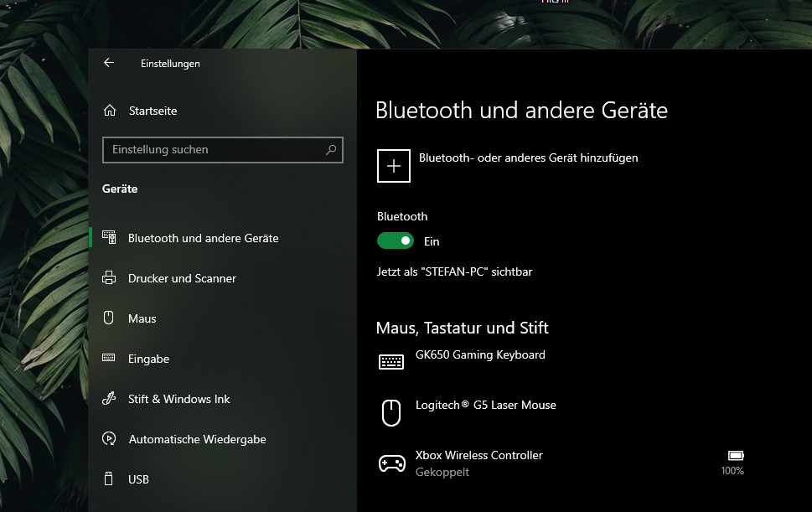Focus the Einstellung suchen search field
Screen dimensions: 812x512
(223, 150)
